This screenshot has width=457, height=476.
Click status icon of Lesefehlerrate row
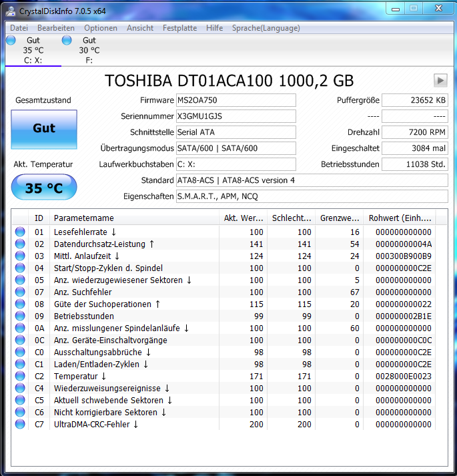[20, 232]
